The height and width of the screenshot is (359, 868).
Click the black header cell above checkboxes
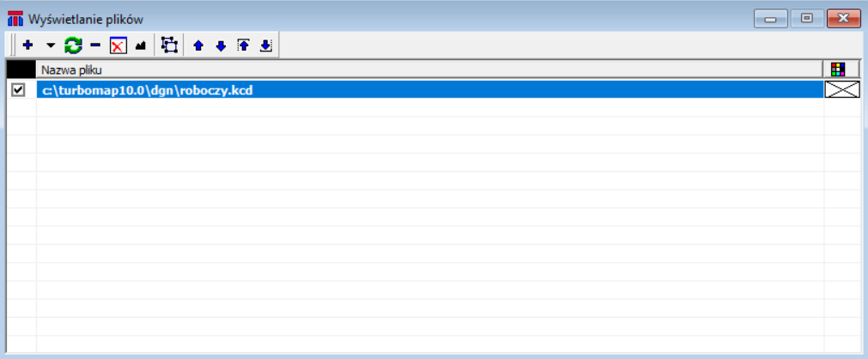click(21, 70)
